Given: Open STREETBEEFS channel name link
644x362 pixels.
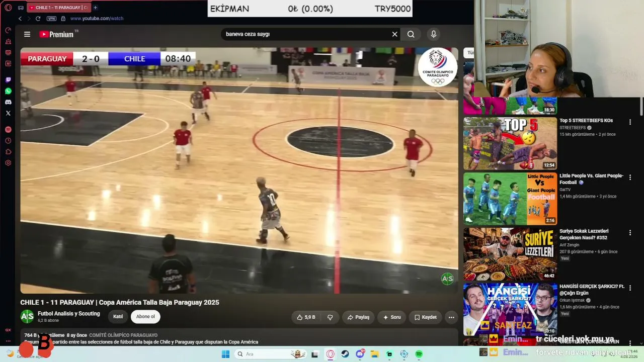Looking at the screenshot, I should [573, 128].
